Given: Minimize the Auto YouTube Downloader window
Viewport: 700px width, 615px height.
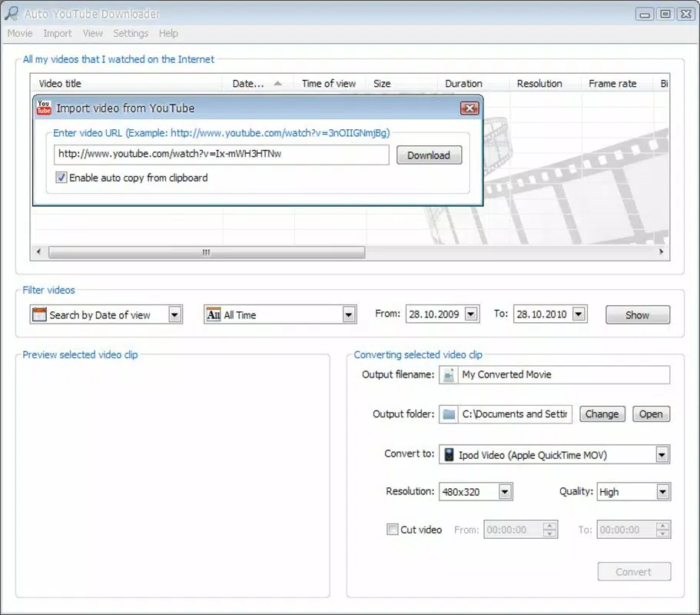Looking at the screenshot, I should pyautogui.click(x=645, y=14).
